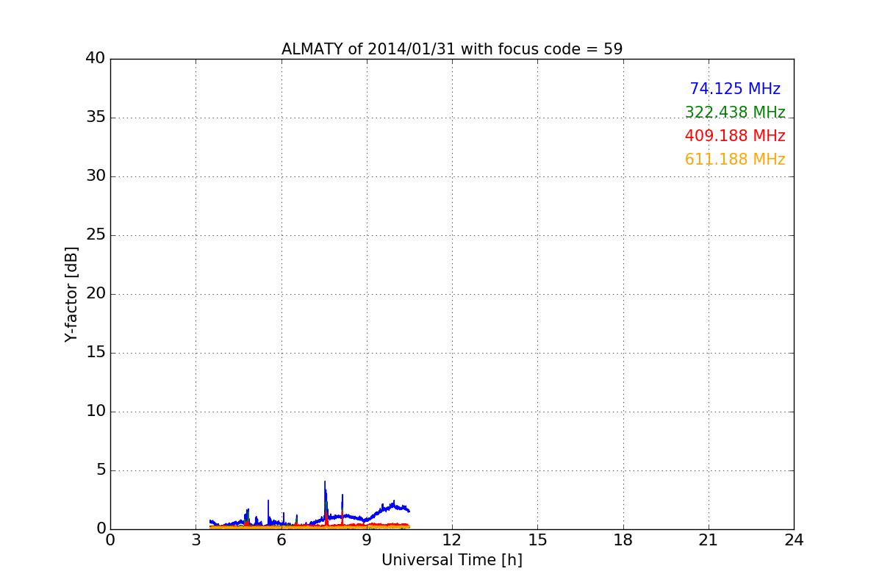Click the x-axis tick label 9

tap(367, 539)
